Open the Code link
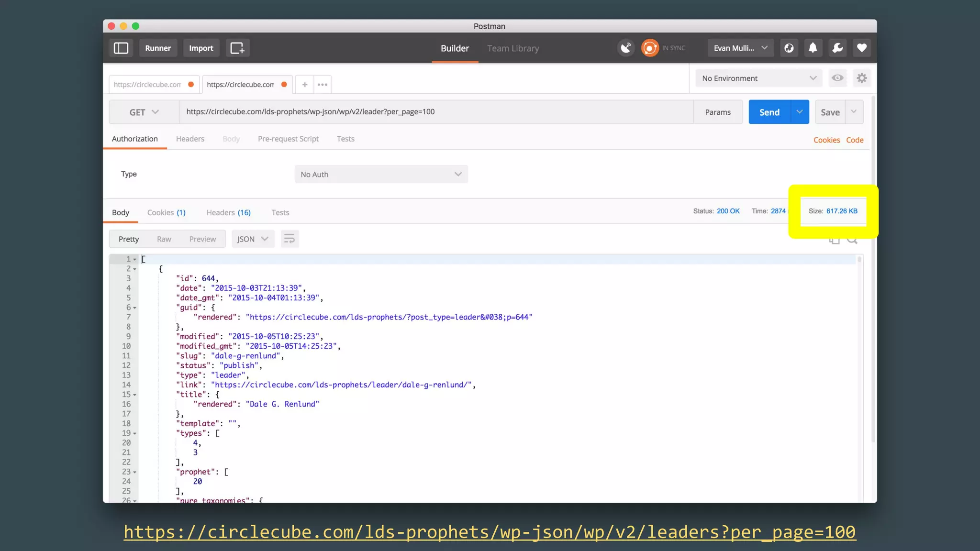The height and width of the screenshot is (551, 980). pos(855,140)
